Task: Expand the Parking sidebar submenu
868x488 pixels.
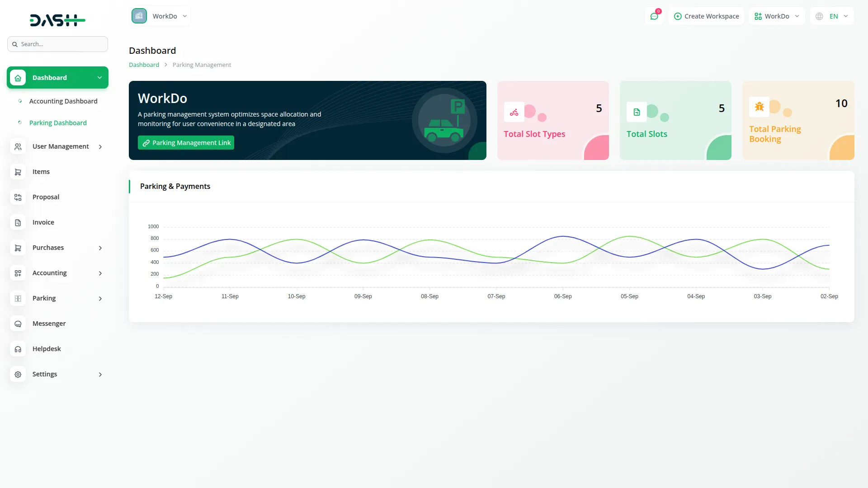Action: tap(100, 298)
